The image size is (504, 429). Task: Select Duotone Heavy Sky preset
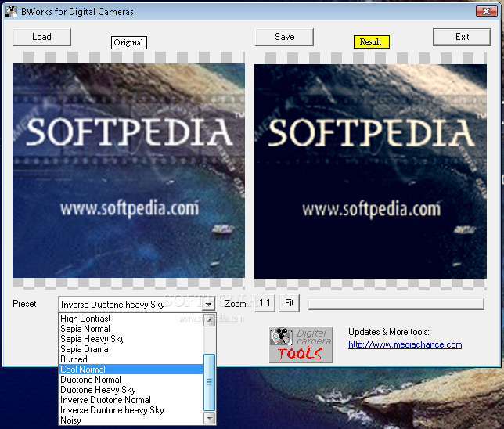tap(131, 390)
